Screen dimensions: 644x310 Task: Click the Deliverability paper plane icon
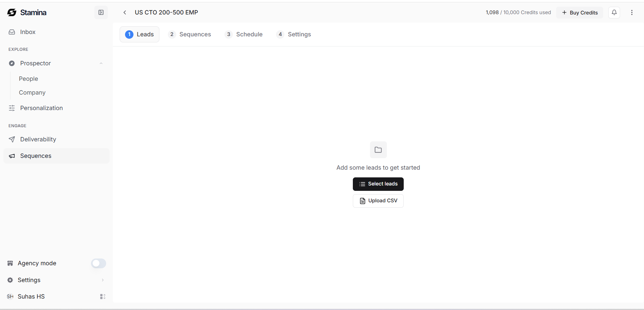click(x=12, y=139)
